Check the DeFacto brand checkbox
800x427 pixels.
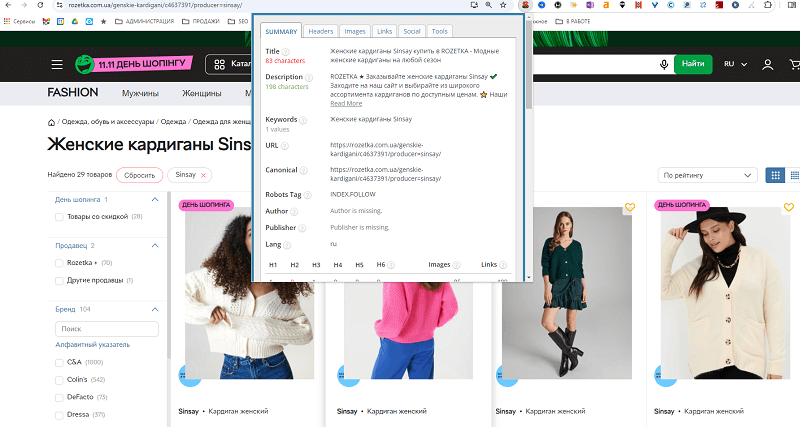point(59,397)
